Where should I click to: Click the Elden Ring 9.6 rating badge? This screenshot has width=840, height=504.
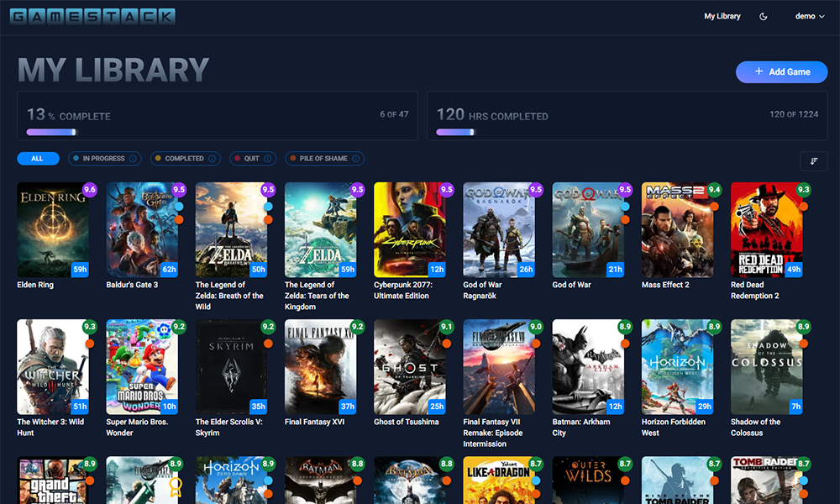tap(90, 190)
